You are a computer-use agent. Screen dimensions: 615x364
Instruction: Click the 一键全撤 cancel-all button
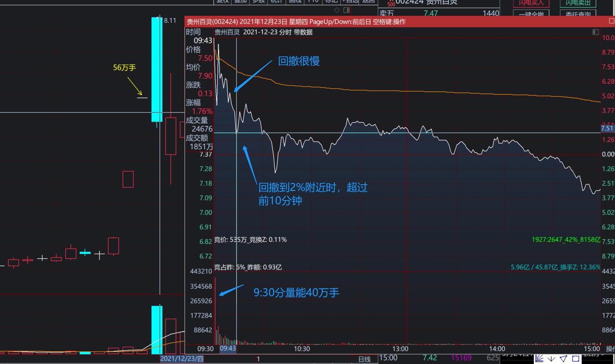coord(531,14)
